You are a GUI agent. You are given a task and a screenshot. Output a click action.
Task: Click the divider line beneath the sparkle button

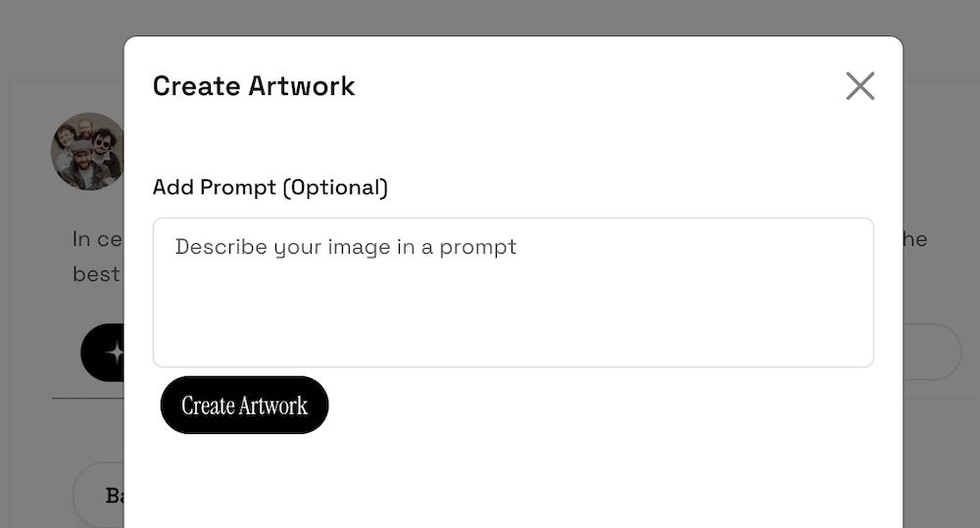[x=88, y=399]
